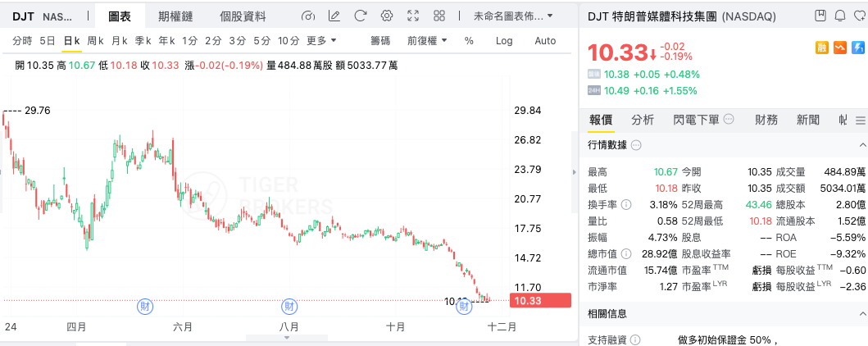The height and width of the screenshot is (346, 868).
Task: Select 5日 timeframe
Action: coord(48,40)
